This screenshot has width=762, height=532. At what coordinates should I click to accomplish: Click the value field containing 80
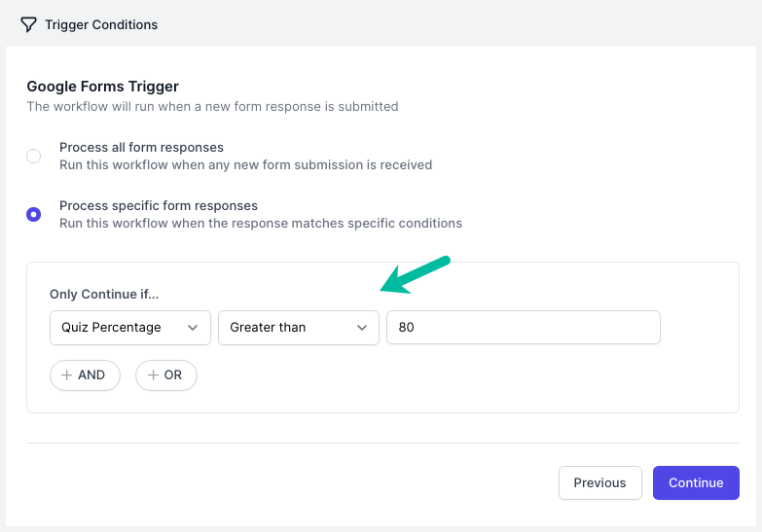coord(524,328)
